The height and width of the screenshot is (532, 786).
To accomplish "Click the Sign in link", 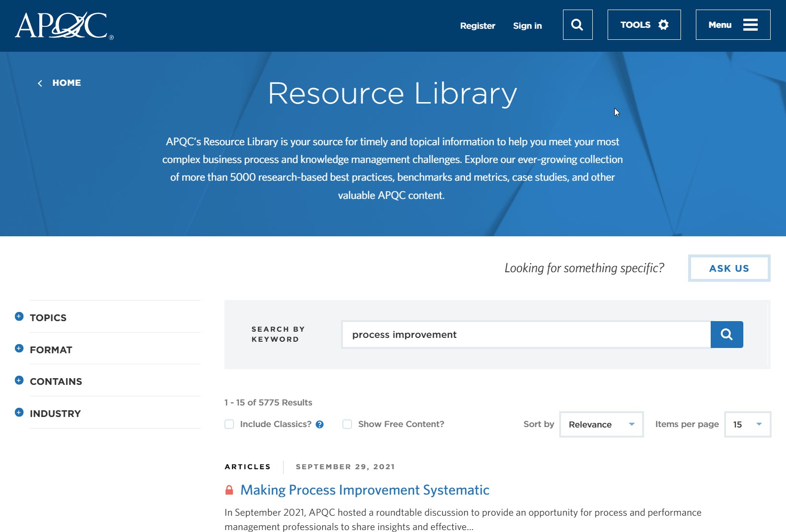I will (x=528, y=26).
